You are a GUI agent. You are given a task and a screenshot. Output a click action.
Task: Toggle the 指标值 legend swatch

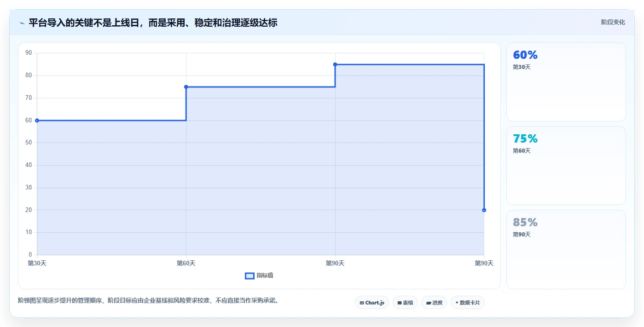tap(249, 275)
